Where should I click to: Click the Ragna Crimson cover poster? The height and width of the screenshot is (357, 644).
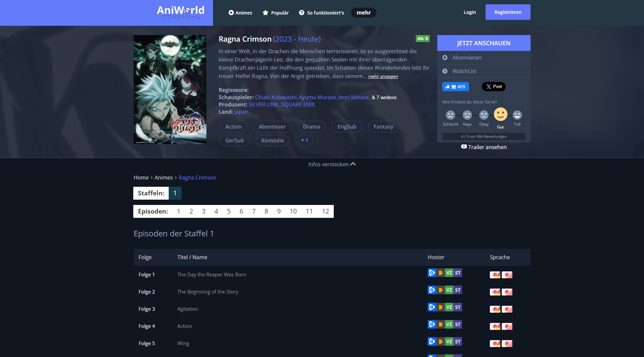click(x=170, y=90)
